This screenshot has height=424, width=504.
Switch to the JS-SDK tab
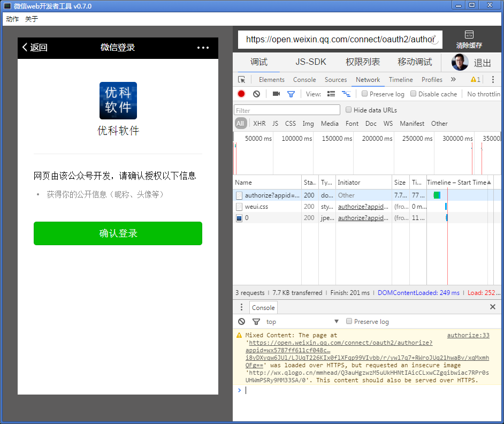(x=310, y=62)
